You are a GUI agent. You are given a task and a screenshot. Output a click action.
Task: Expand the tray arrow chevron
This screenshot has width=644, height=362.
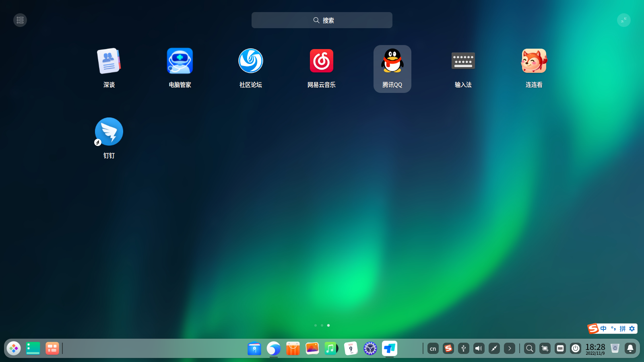(x=510, y=348)
